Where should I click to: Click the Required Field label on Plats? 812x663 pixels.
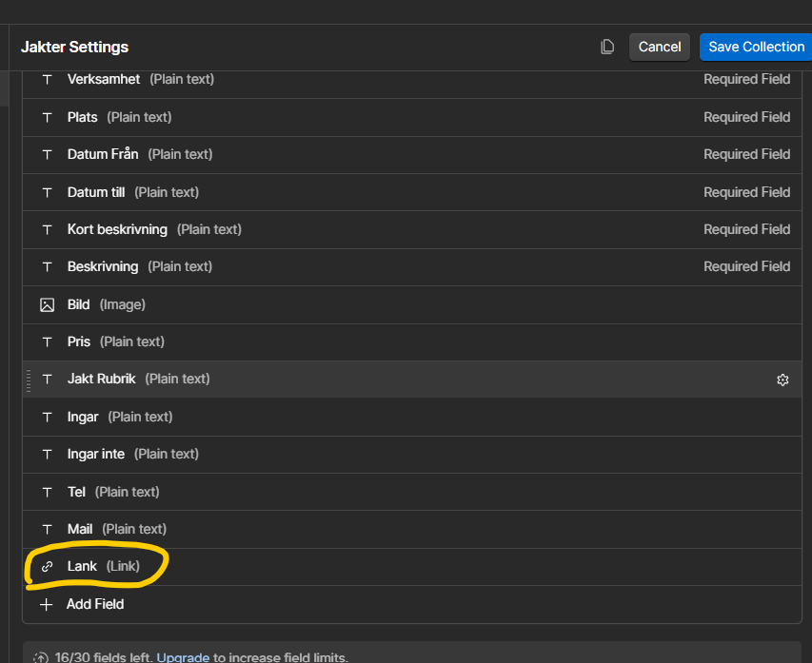point(747,116)
